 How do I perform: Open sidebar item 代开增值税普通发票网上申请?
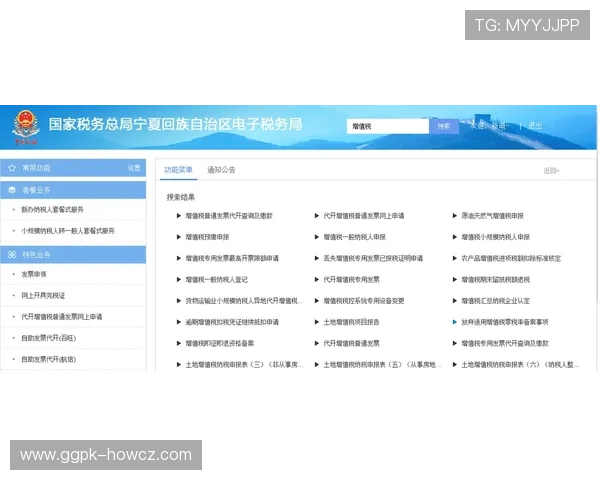pos(62,317)
